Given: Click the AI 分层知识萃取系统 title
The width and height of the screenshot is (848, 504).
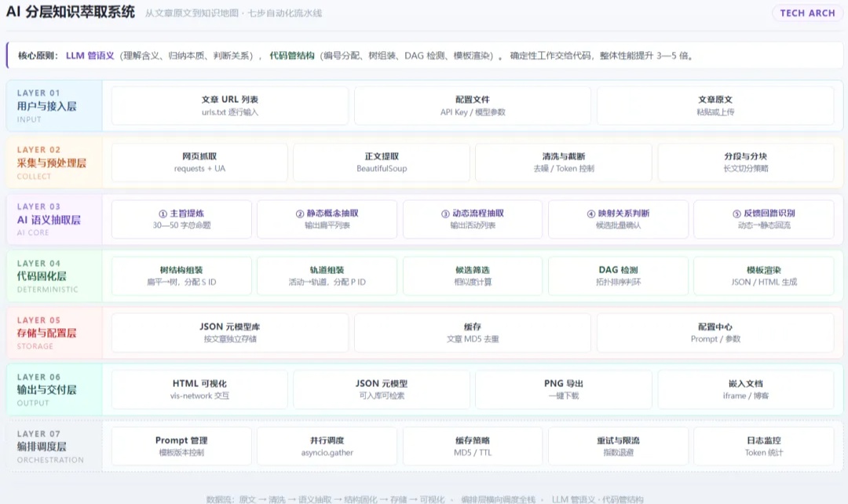Looking at the screenshot, I should (71, 12).
